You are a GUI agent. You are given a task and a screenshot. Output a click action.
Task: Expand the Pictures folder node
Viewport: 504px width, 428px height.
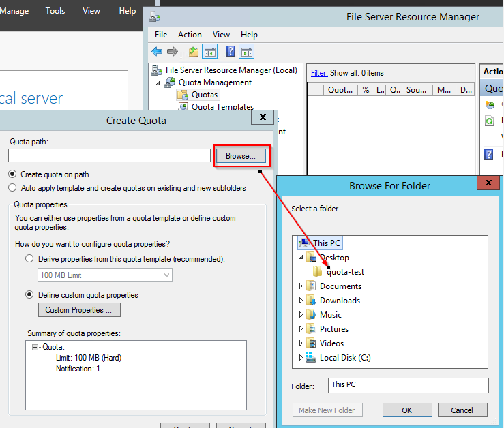[x=301, y=329]
